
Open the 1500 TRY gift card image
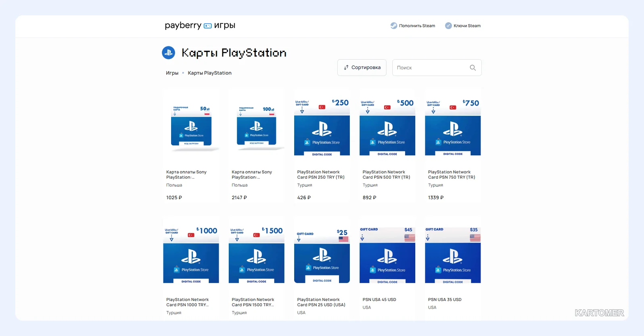point(257,255)
